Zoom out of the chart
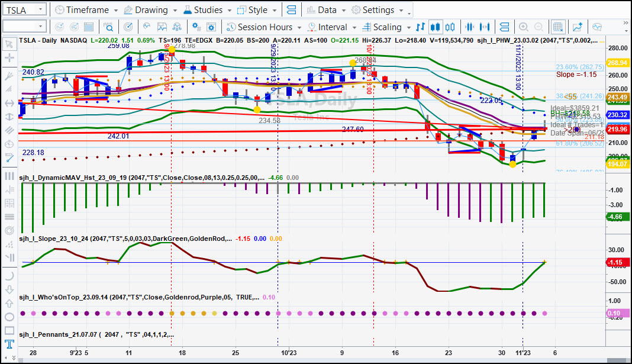 click(x=539, y=27)
